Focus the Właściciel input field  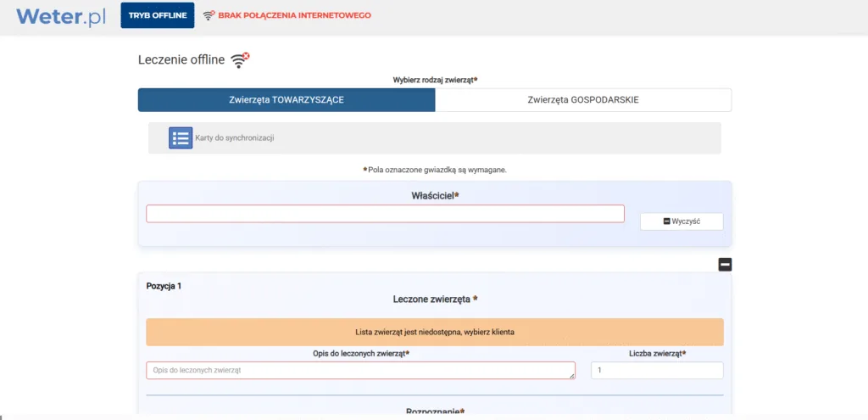point(386,214)
